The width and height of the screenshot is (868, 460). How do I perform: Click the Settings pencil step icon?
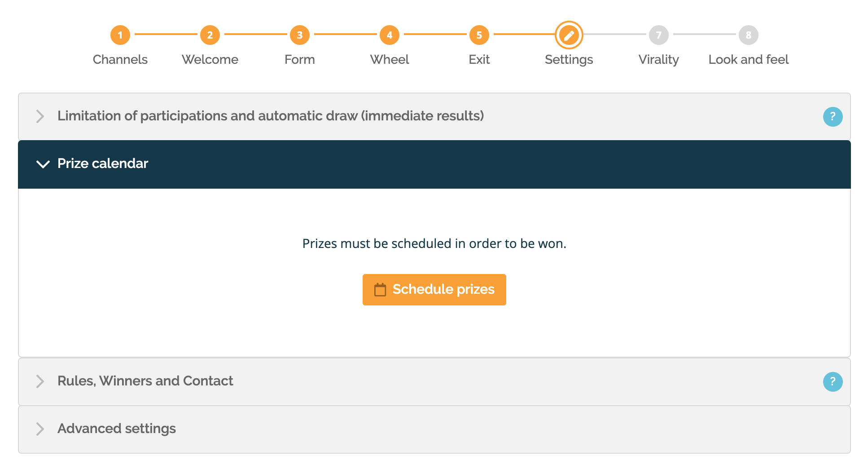point(569,35)
